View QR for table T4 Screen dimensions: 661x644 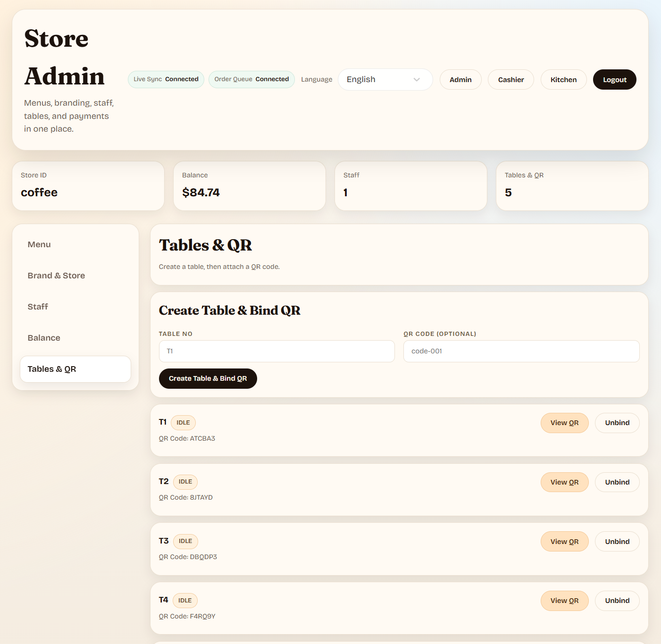pos(564,601)
